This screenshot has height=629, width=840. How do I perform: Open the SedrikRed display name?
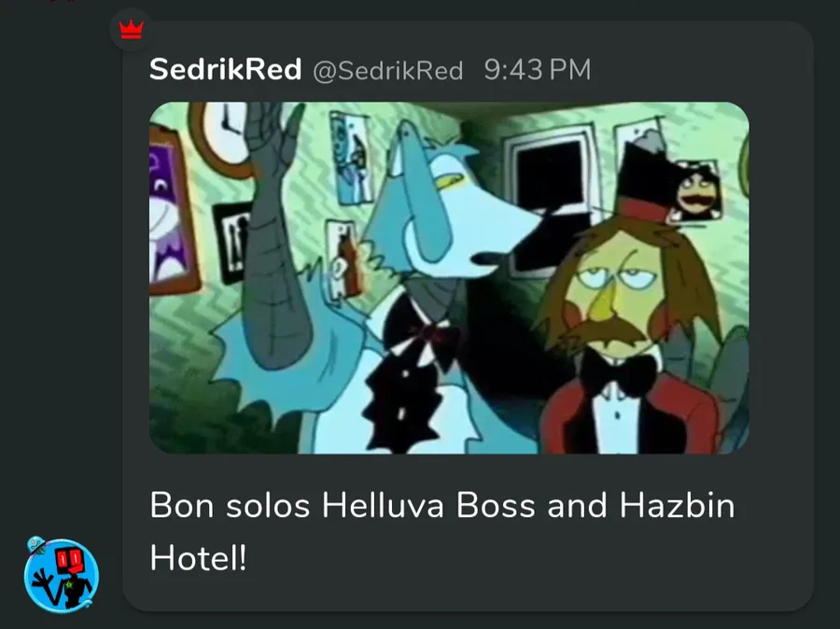[x=225, y=70]
